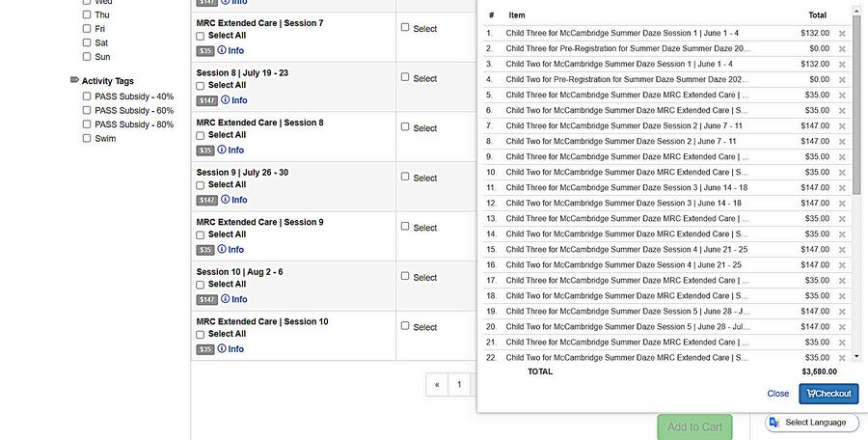Open Info for Session 10 Aug 2 - 6

click(233, 299)
